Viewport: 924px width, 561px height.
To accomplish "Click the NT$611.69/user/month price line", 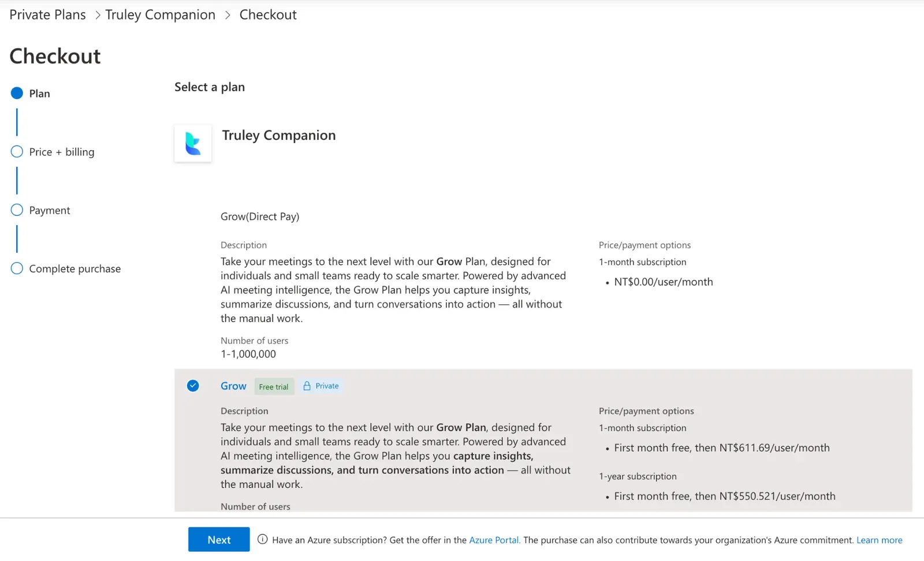I will (722, 448).
